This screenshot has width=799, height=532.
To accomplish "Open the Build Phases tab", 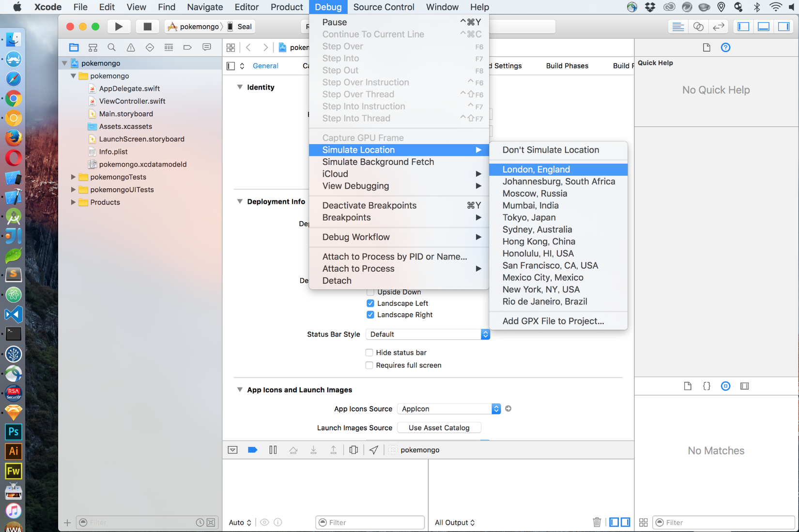I will (567, 66).
